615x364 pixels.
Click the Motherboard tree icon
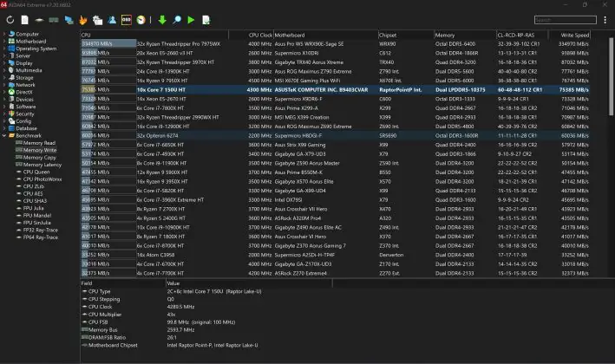[x=11, y=41]
